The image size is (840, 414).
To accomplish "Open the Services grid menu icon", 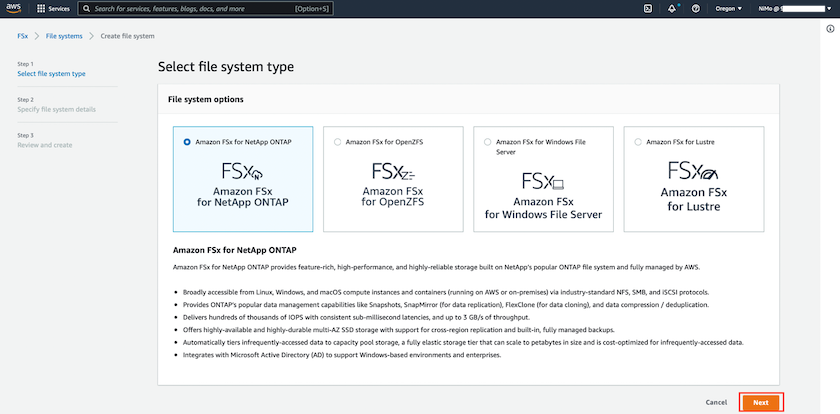I will coord(41,8).
